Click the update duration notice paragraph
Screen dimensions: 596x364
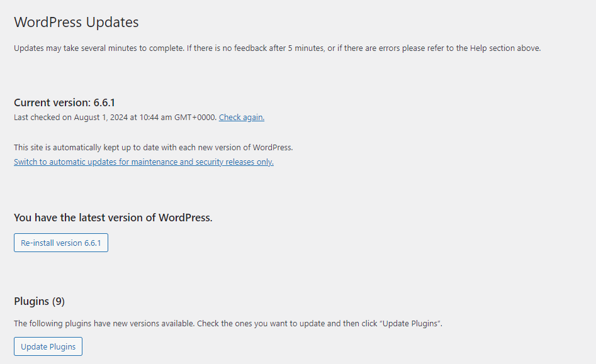(x=277, y=47)
